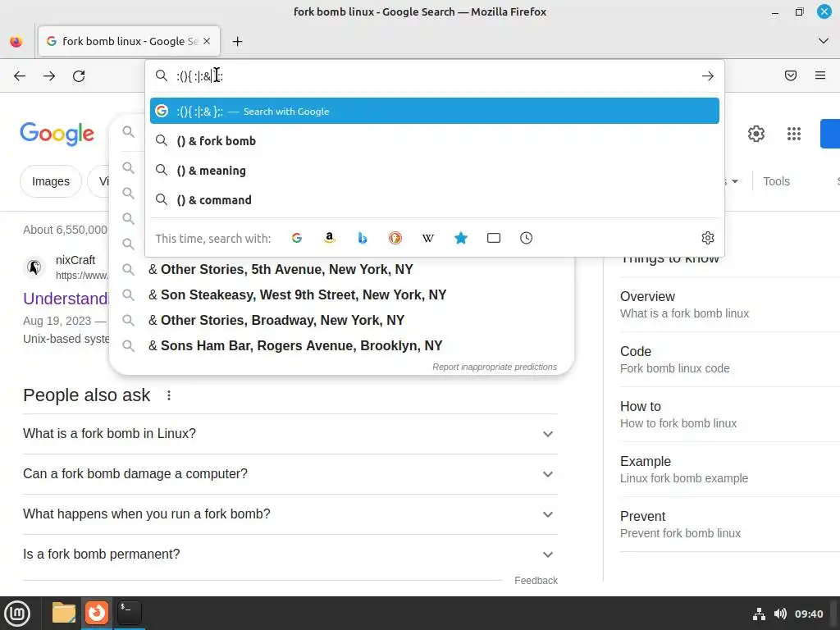
Task: Go back using the browser back arrow
Action: pos(20,76)
